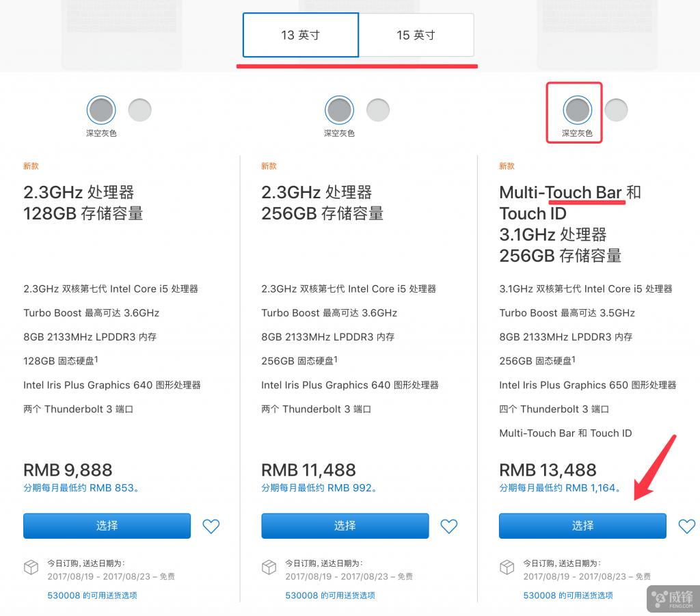Favorite the Touch Bar model with the heart icon
The height and width of the screenshot is (616, 700).
687,526
